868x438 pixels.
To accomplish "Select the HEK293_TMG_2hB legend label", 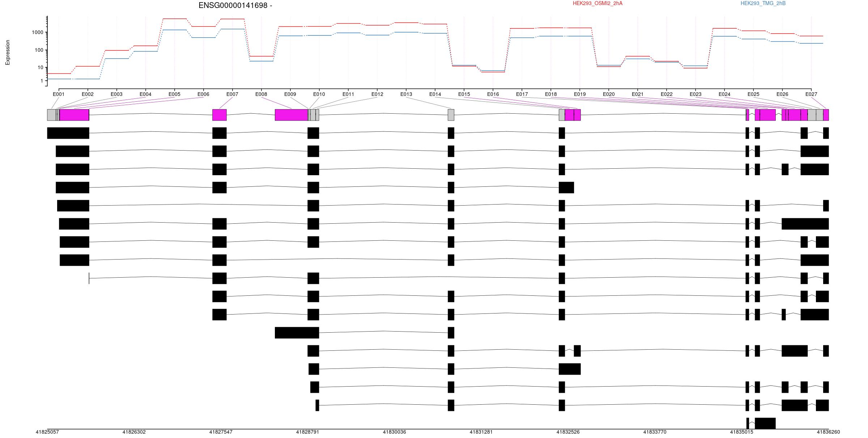I will [x=763, y=3].
